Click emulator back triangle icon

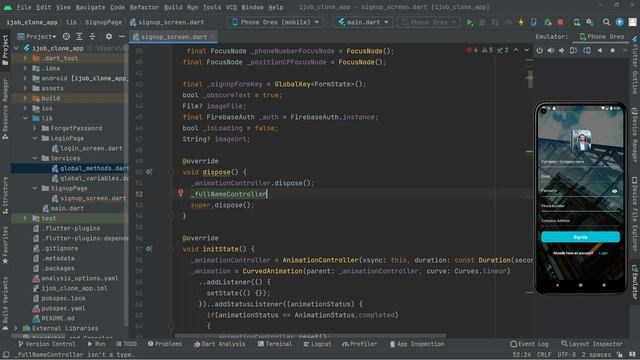click(600, 51)
